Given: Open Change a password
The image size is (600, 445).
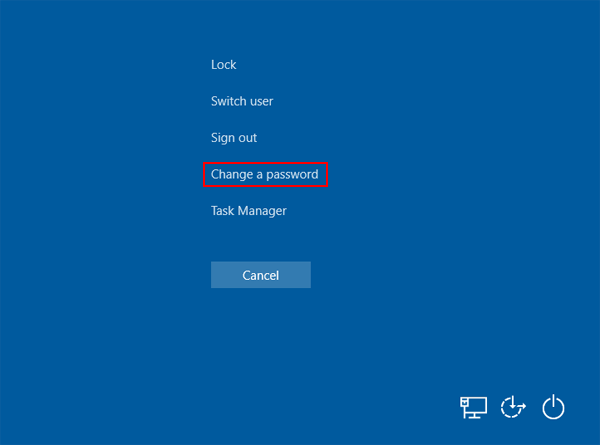Looking at the screenshot, I should (264, 175).
